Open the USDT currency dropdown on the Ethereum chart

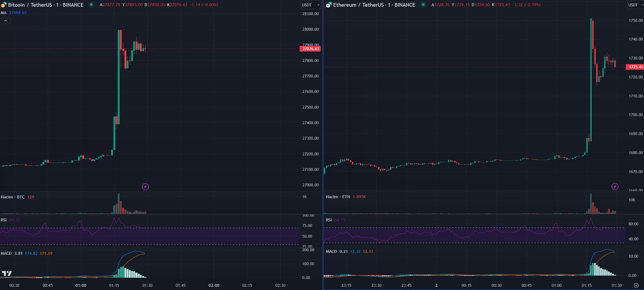click(635, 5)
